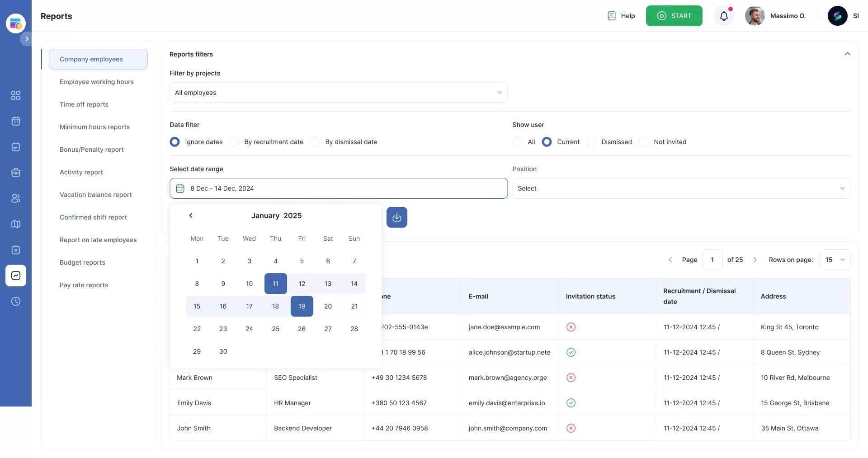Collapse the Reports filters panel
Viewport: 868px width, 458px height.
click(x=847, y=54)
